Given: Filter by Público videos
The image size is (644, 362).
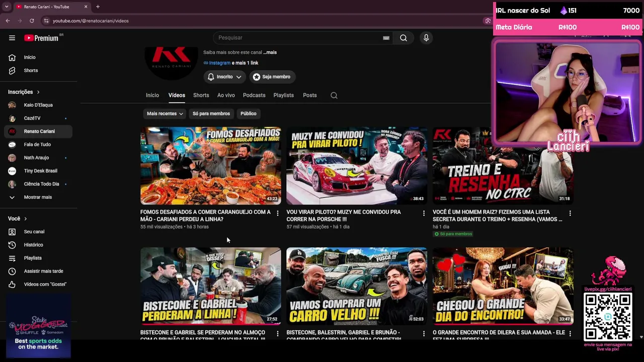Looking at the screenshot, I should 249,114.
